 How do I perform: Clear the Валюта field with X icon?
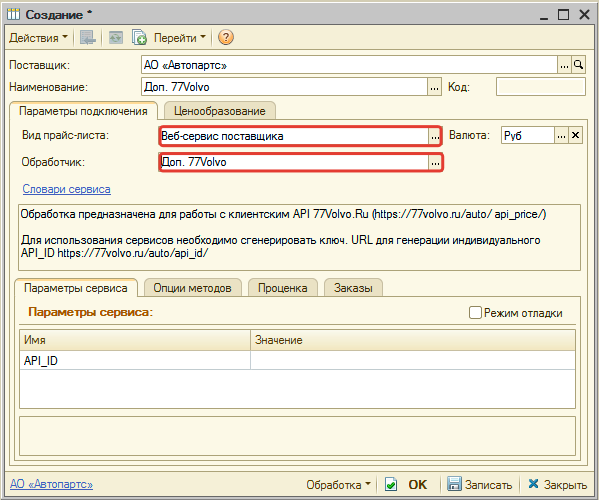click(575, 135)
